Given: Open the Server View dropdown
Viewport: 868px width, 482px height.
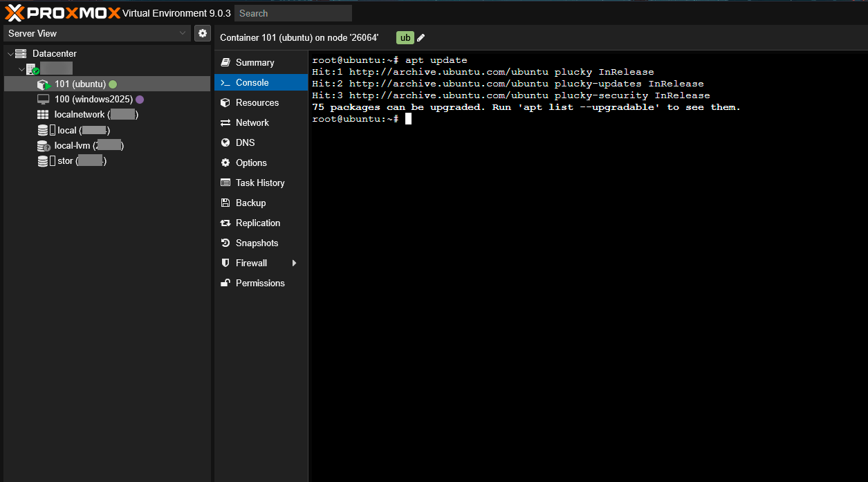Looking at the screenshot, I should click(97, 33).
